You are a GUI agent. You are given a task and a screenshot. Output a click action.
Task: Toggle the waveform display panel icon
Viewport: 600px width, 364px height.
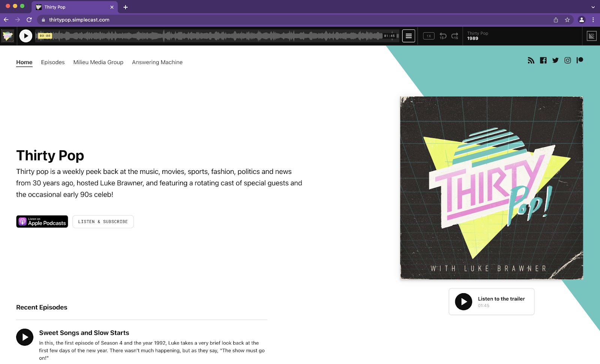tap(591, 36)
